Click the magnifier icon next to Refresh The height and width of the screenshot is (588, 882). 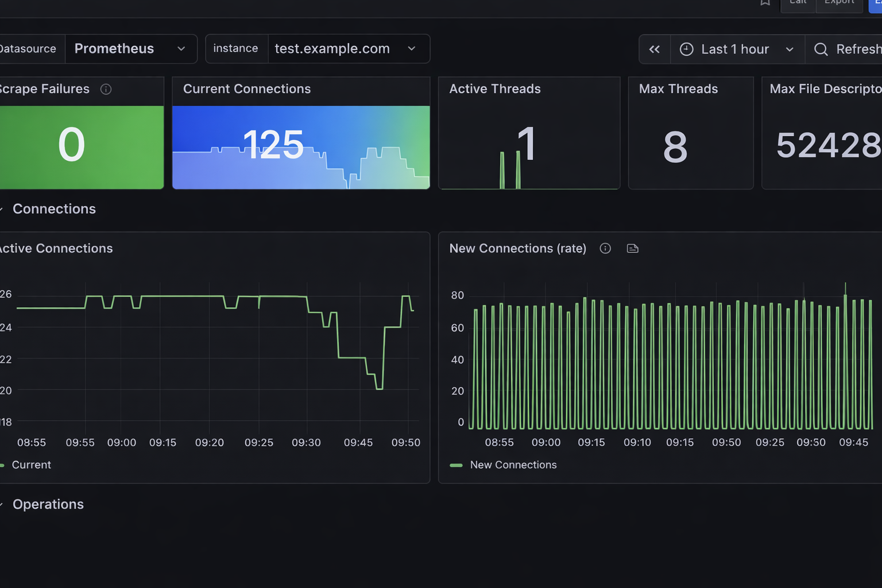821,49
